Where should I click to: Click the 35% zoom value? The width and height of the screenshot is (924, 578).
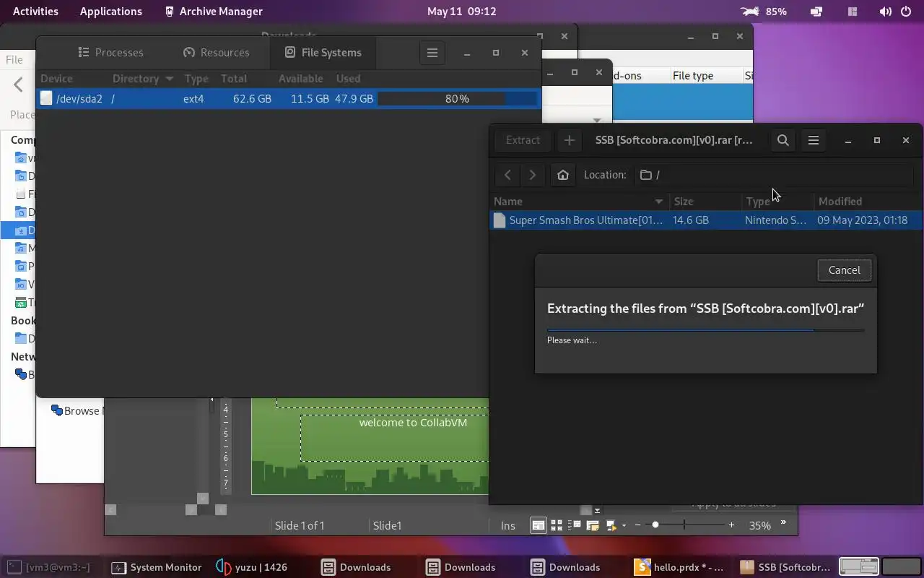pyautogui.click(x=759, y=525)
